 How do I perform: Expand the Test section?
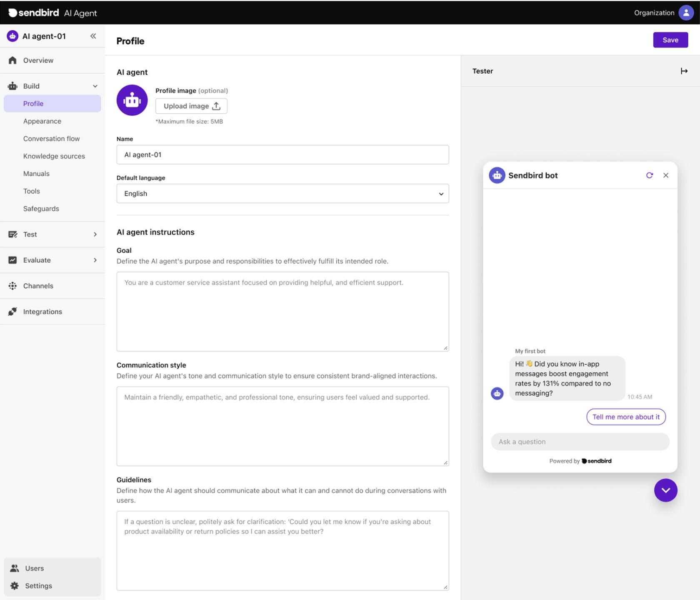95,234
